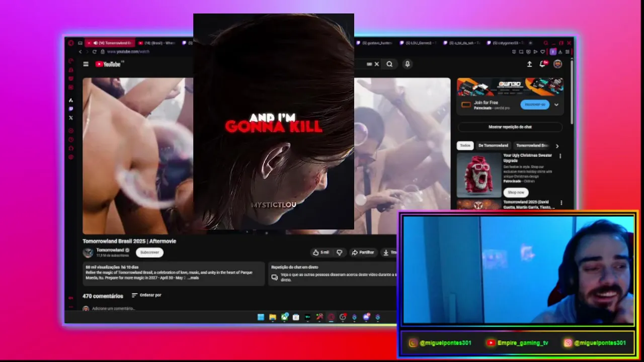Open the red sweater ad thumbnail
Viewport: 644px width, 362px height.
478,175
